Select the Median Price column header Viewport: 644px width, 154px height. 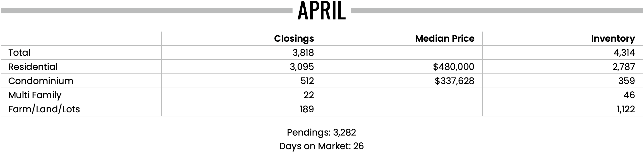445,39
